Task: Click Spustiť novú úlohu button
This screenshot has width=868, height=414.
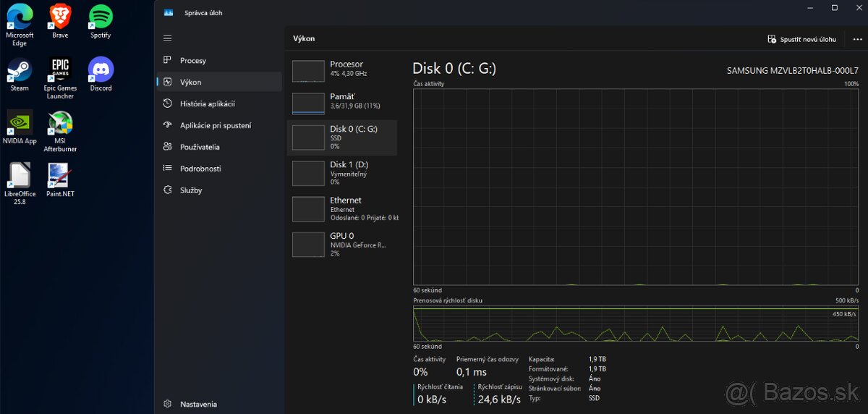Action: click(x=802, y=39)
